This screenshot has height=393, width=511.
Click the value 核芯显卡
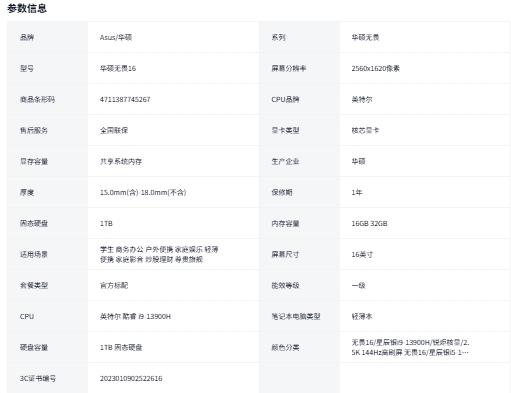tap(365, 130)
